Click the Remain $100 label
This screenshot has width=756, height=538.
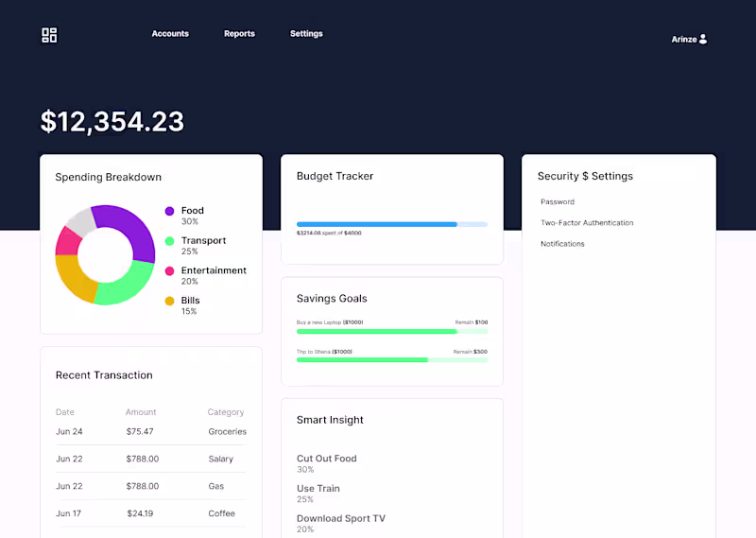tap(471, 322)
